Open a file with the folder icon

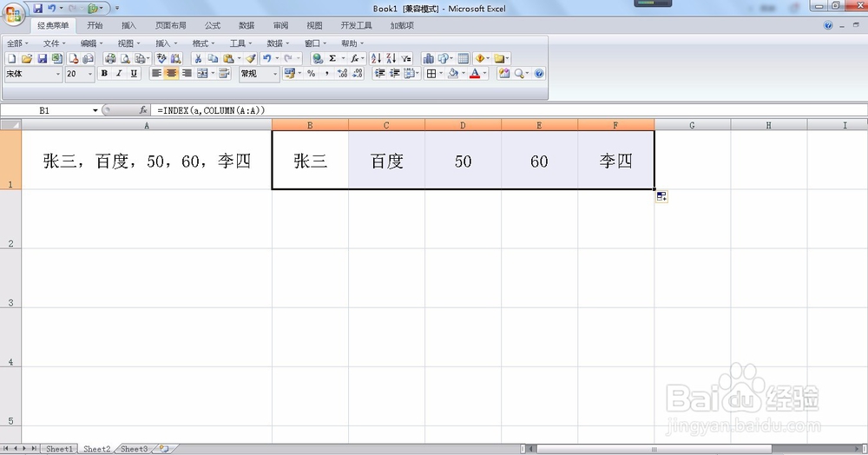point(27,59)
